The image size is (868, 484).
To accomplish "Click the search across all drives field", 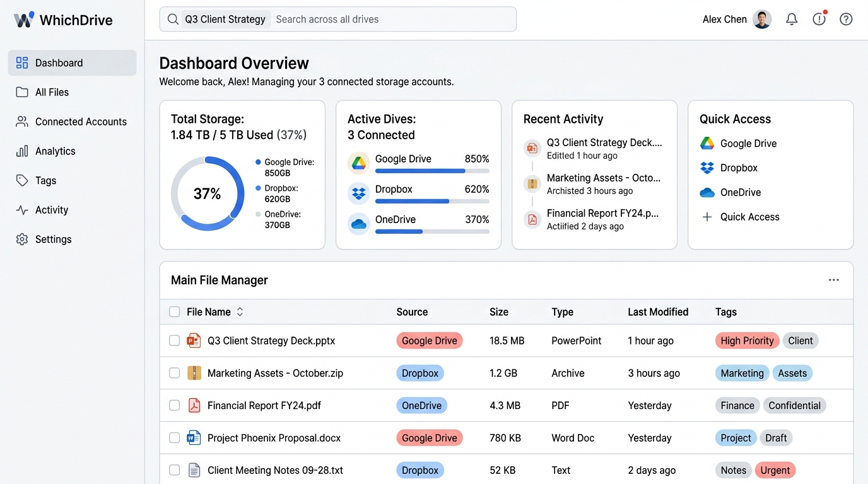I will [x=337, y=20].
